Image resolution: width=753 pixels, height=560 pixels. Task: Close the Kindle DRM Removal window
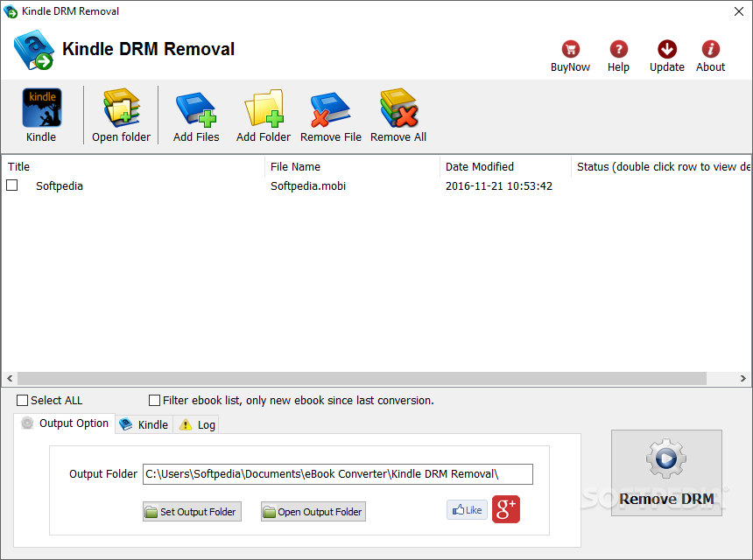[739, 11]
